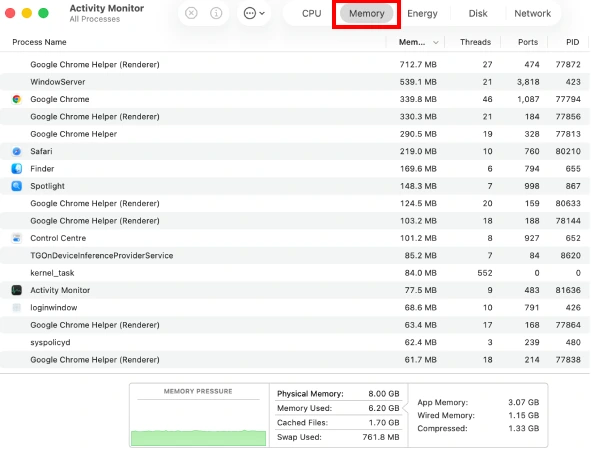
Task: Sort by Process Name column header
Action: pos(39,42)
